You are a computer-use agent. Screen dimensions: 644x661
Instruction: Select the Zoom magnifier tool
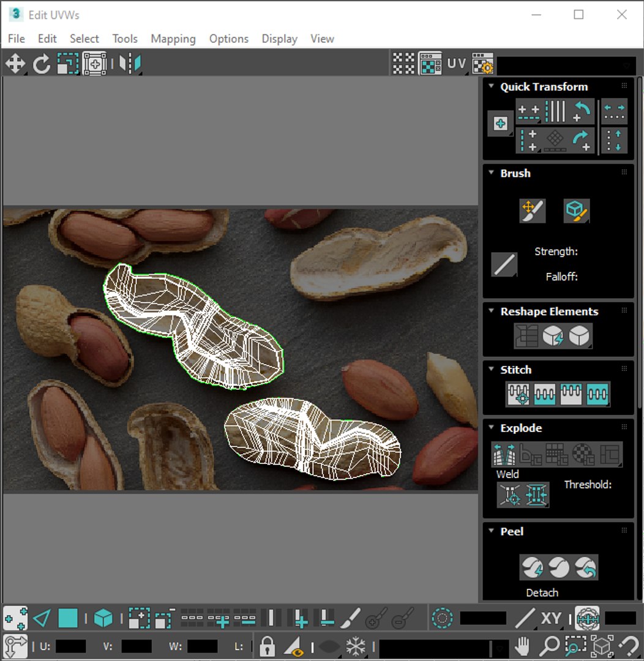click(x=549, y=646)
